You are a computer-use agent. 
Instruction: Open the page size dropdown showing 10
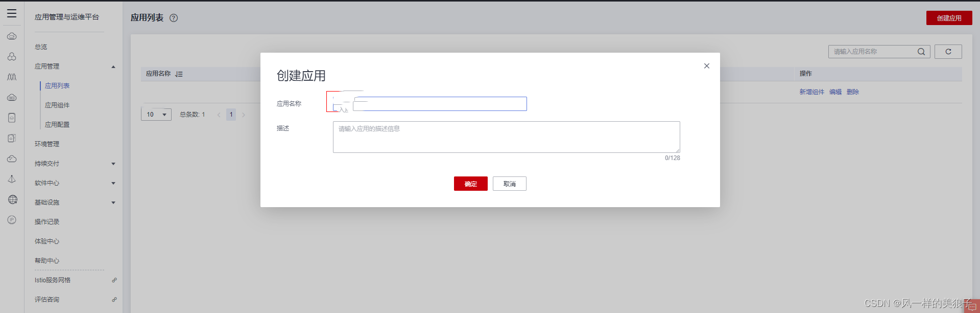pyautogui.click(x=156, y=115)
